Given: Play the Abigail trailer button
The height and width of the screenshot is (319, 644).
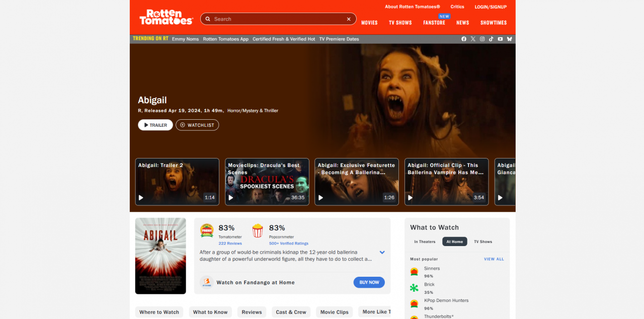Looking at the screenshot, I should [155, 125].
